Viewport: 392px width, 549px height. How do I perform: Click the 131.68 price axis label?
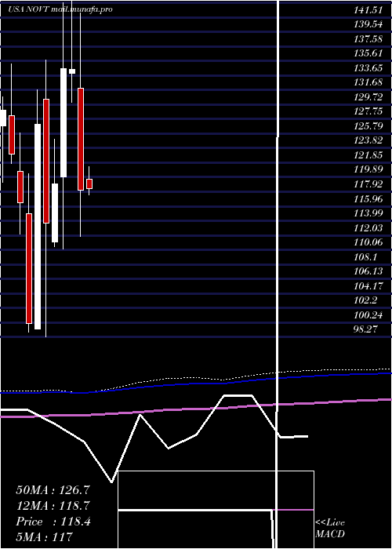click(x=368, y=82)
